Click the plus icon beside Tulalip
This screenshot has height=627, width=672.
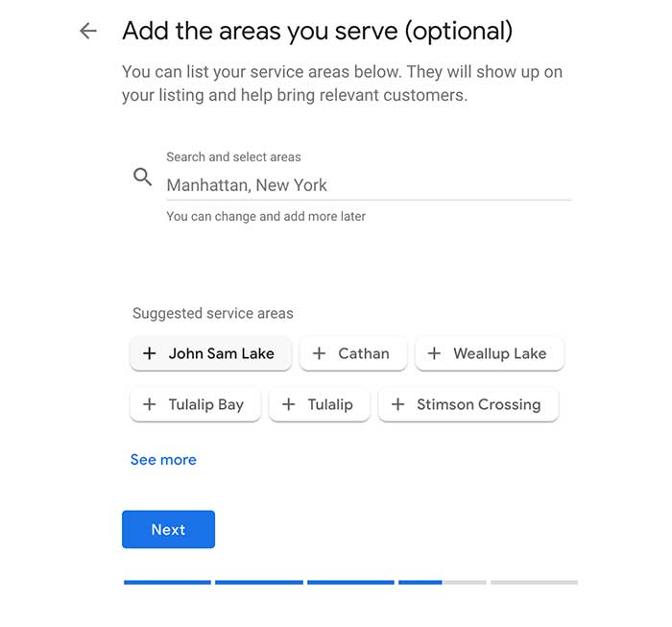(288, 404)
